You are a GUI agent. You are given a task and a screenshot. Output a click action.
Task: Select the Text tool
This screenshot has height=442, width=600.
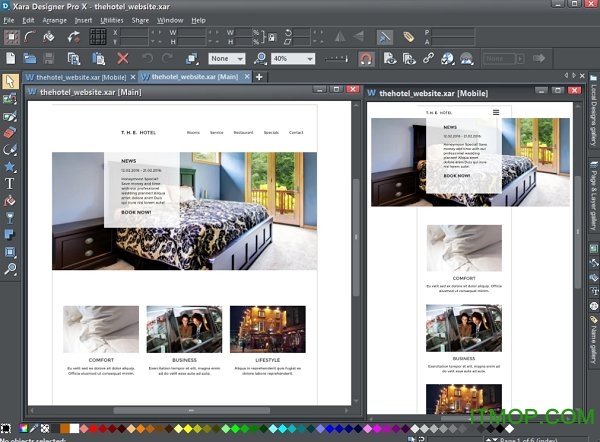point(10,184)
